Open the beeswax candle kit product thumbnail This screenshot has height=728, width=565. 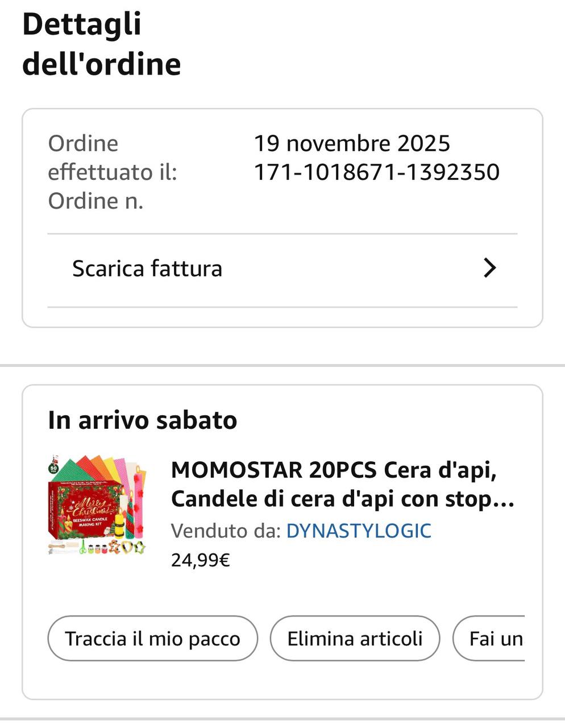point(97,504)
